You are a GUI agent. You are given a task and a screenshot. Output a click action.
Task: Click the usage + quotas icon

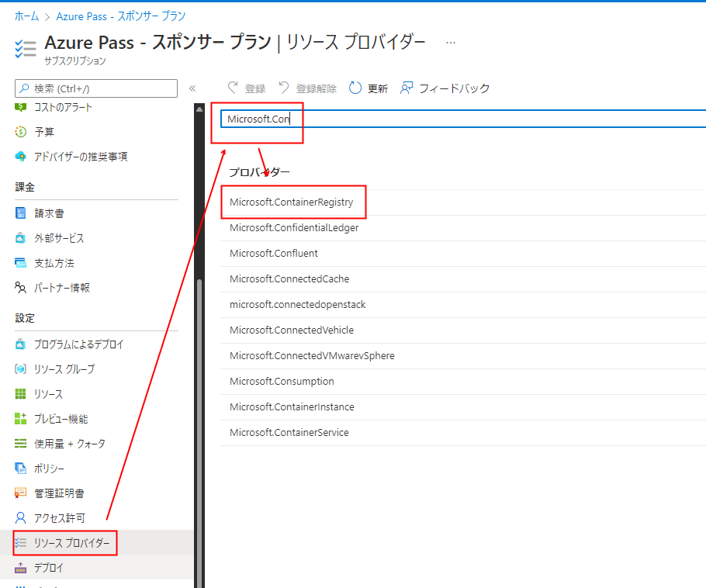(x=20, y=444)
